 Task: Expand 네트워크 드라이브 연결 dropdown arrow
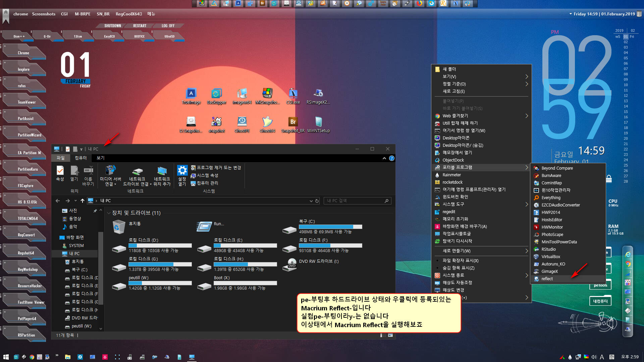[x=150, y=184]
